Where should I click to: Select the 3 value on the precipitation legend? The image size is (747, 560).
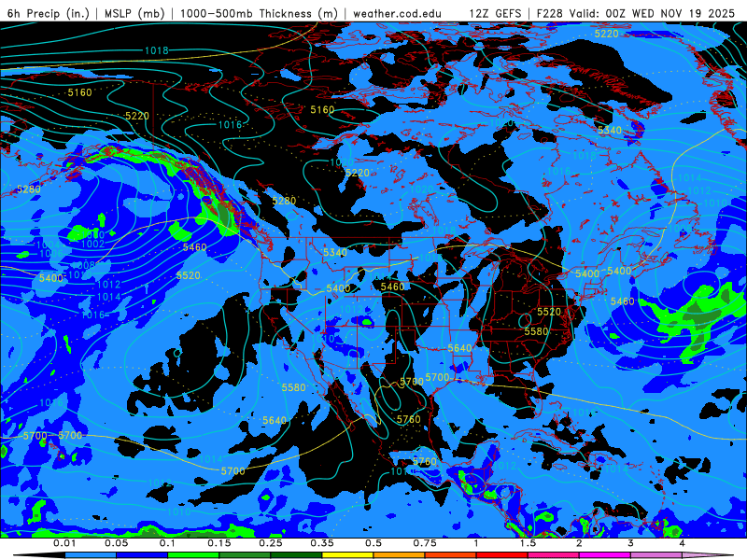[630, 543]
